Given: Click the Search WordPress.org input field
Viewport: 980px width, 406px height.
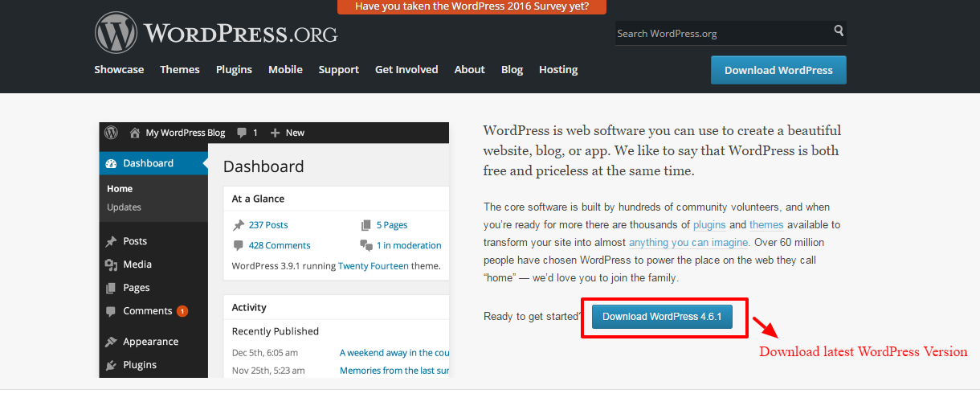Looking at the screenshot, I should click(721, 34).
